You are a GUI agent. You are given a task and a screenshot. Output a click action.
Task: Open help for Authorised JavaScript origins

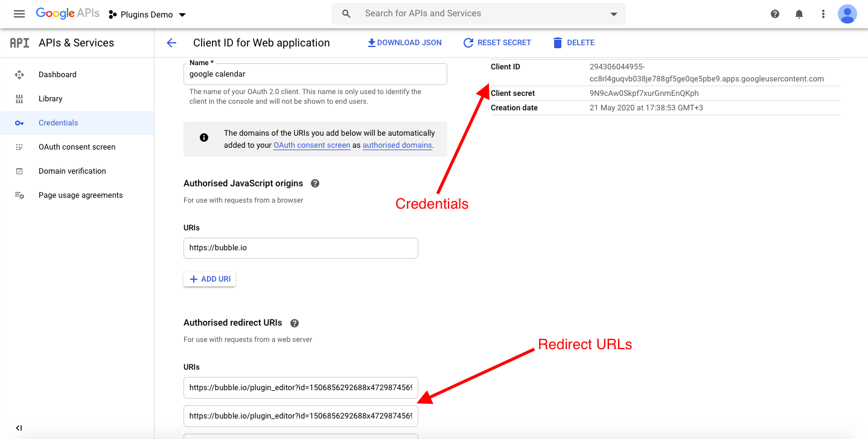point(314,183)
